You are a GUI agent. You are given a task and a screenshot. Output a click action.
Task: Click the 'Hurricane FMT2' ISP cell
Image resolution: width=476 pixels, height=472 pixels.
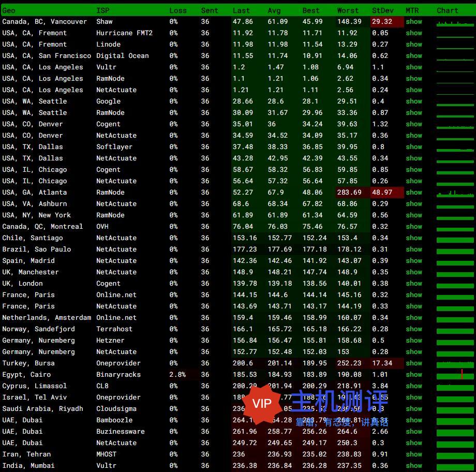(125, 33)
